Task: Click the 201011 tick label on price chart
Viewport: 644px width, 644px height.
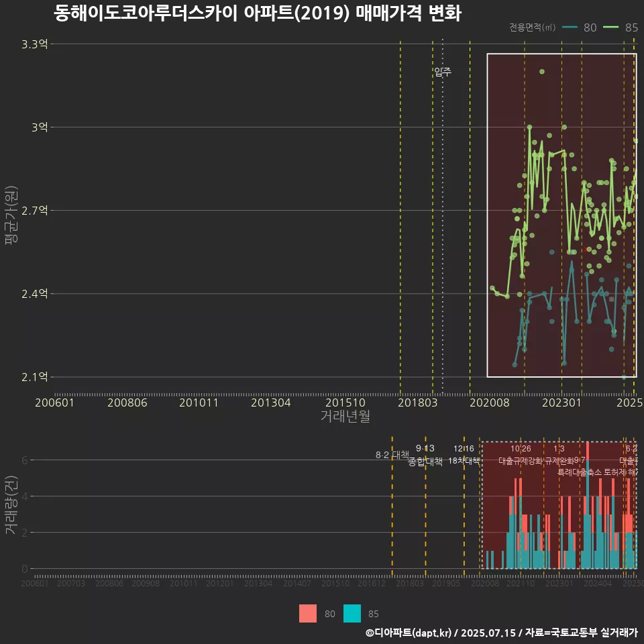Action: coord(199,402)
